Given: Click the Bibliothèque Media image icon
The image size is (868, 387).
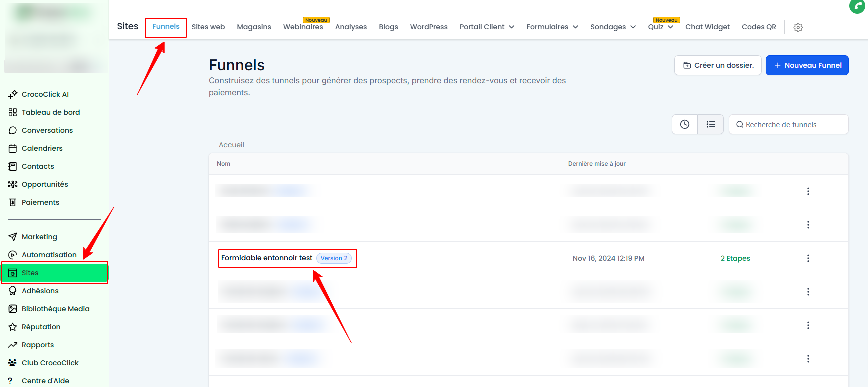Looking at the screenshot, I should [13, 309].
